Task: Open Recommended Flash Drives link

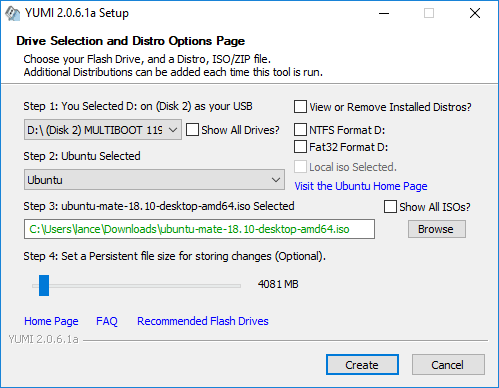Action: pos(203,321)
